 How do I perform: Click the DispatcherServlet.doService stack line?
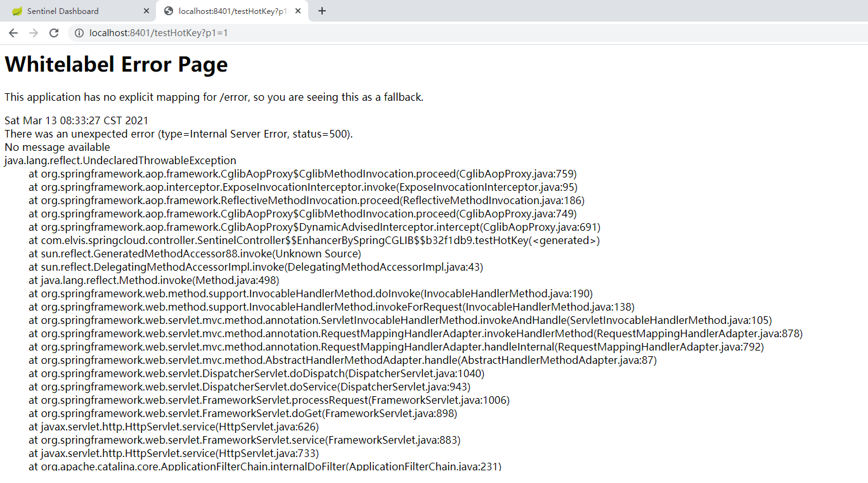249,387
